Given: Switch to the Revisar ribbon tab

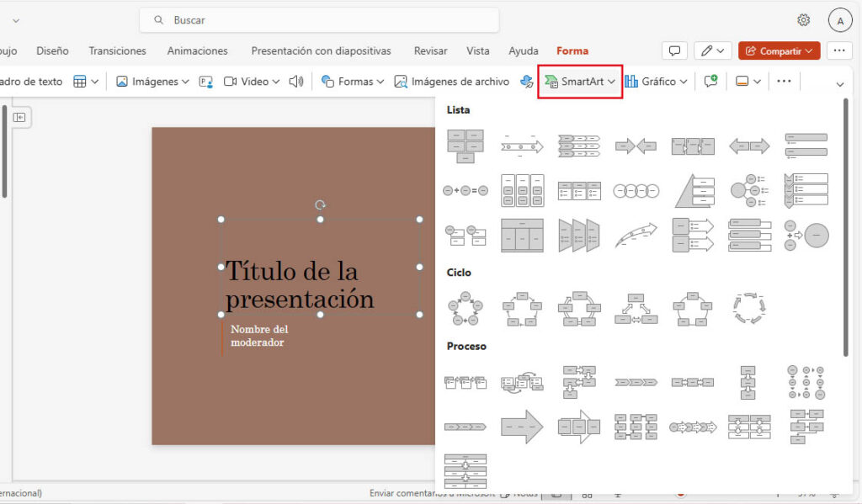Looking at the screenshot, I should coord(430,50).
